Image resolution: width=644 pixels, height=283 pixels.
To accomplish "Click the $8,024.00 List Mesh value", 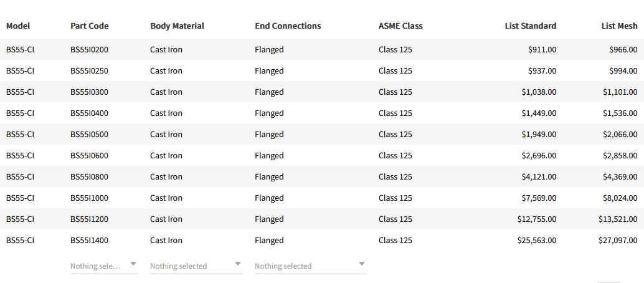I will [x=620, y=198].
